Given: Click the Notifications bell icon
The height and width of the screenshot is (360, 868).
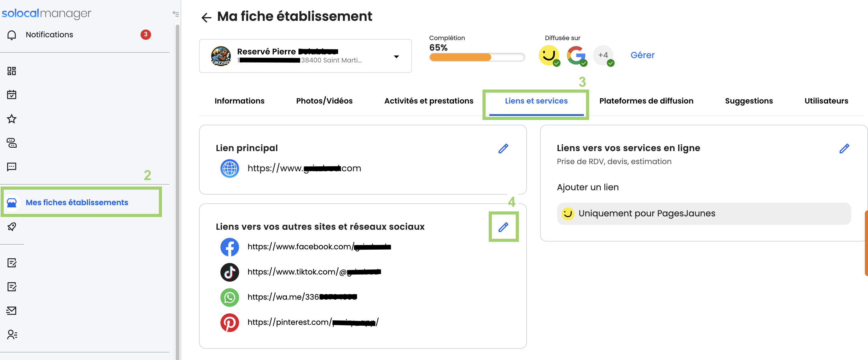Looking at the screenshot, I should point(12,35).
